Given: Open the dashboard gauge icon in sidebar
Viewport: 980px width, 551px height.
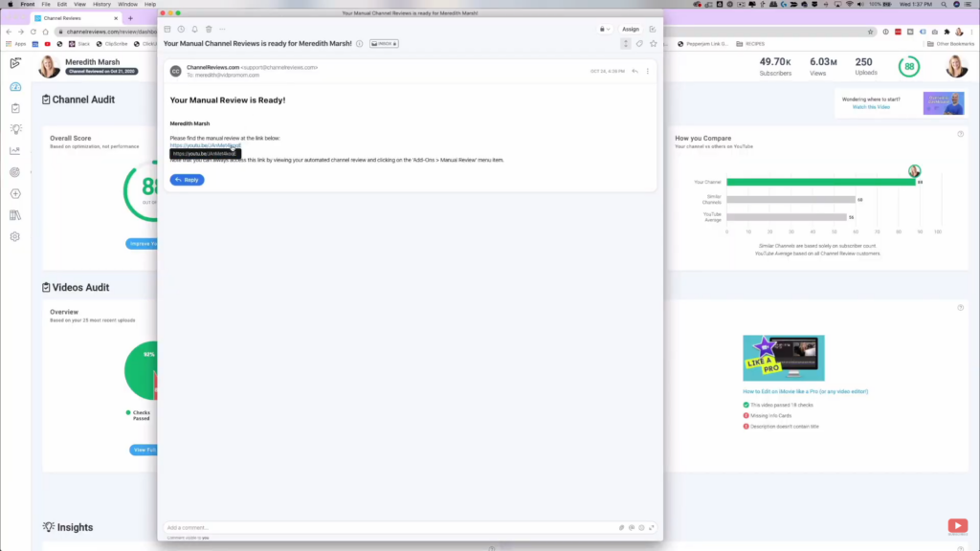Looking at the screenshot, I should (x=15, y=87).
